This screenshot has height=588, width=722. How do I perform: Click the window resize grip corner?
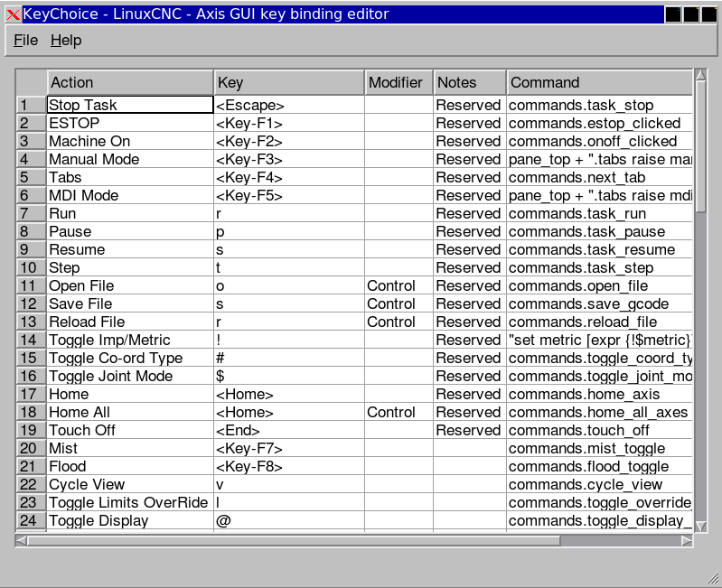pyautogui.click(x=713, y=577)
